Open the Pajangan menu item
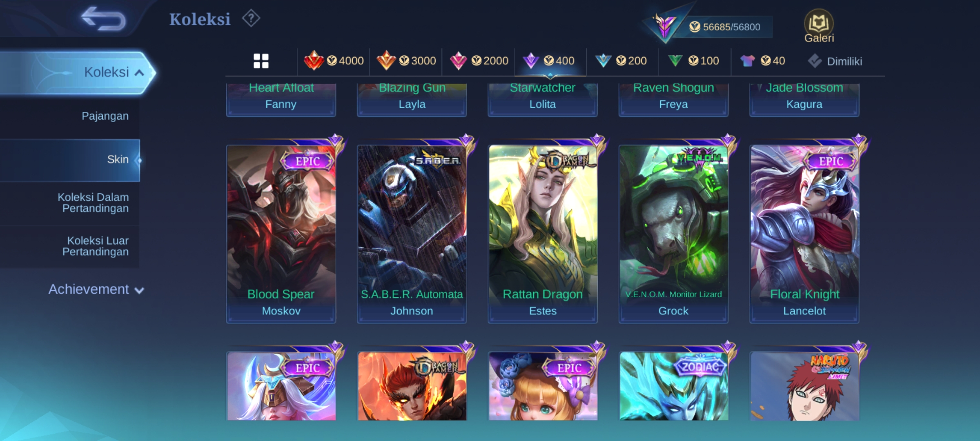This screenshot has width=980, height=441. (x=105, y=116)
